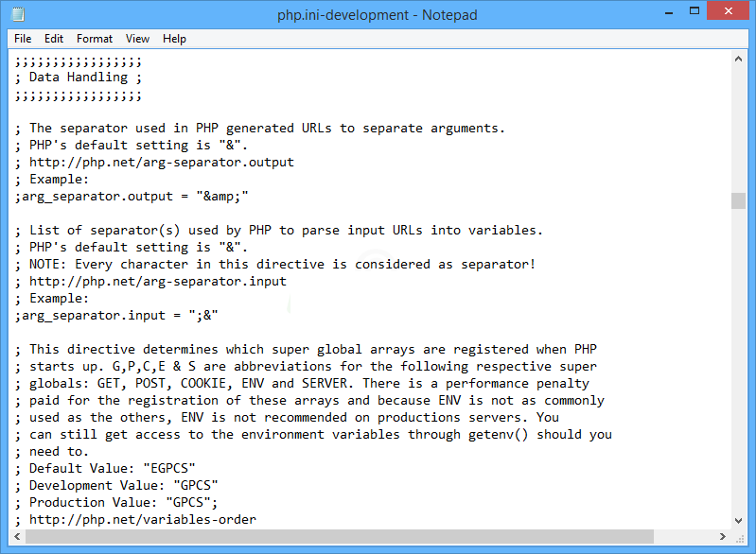Viewport: 756px width, 554px height.
Task: Place cursor in the Data Handling heading
Action: coord(85,78)
